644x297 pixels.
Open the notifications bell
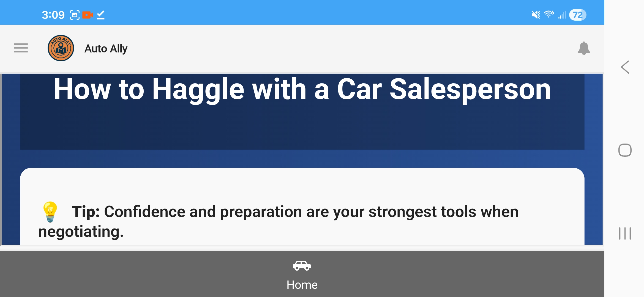pos(583,48)
